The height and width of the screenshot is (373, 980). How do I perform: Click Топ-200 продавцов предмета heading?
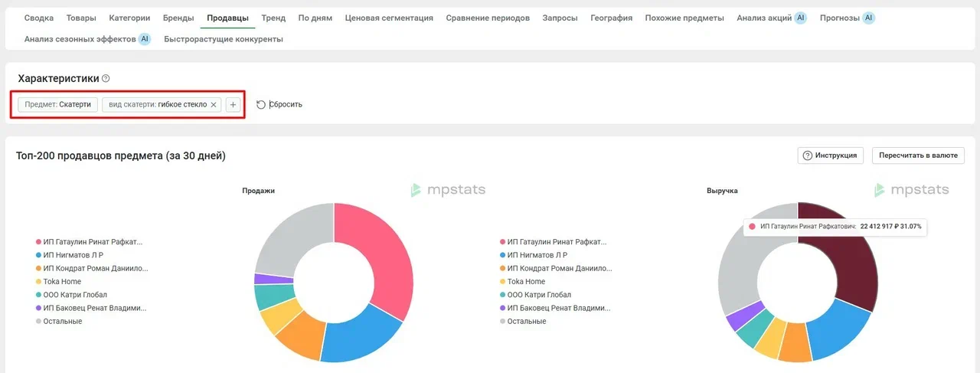tap(121, 156)
